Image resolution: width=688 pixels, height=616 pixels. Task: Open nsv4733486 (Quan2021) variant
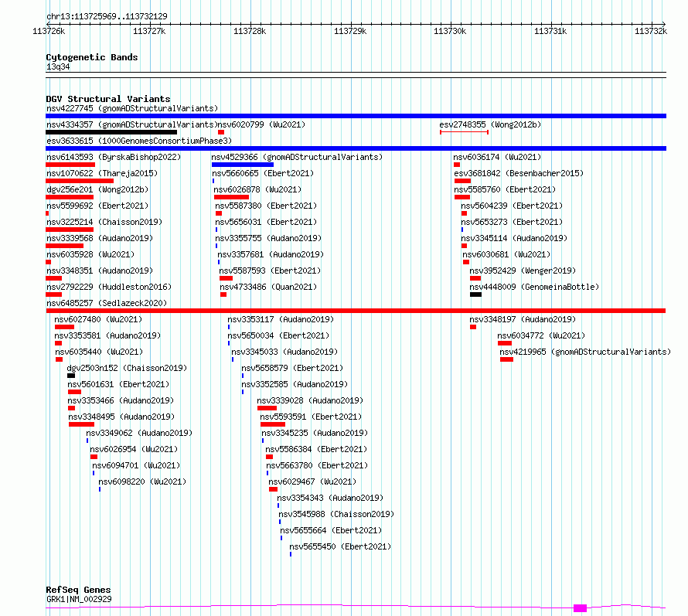[x=268, y=287]
